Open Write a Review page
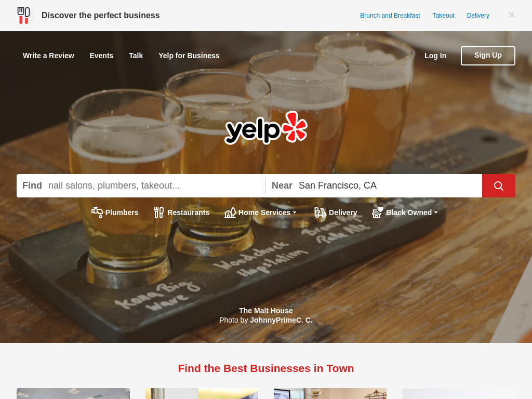Viewport: 532px width, 399px height. click(48, 56)
